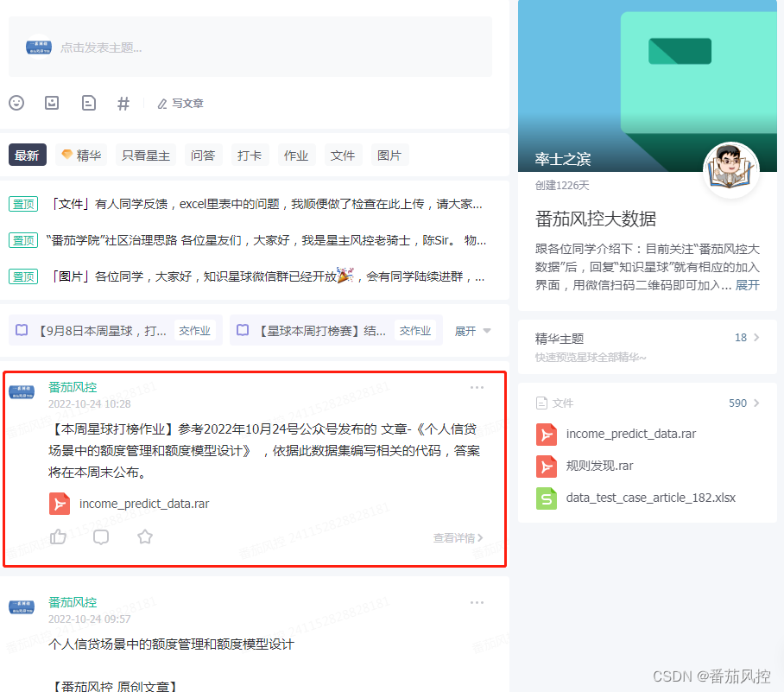
Task: Click the insert image icon
Action: coord(52,103)
